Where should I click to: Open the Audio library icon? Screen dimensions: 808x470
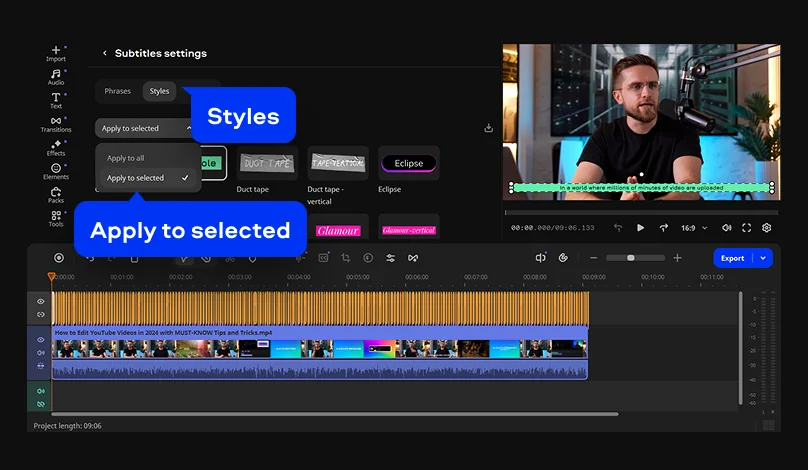tap(56, 76)
